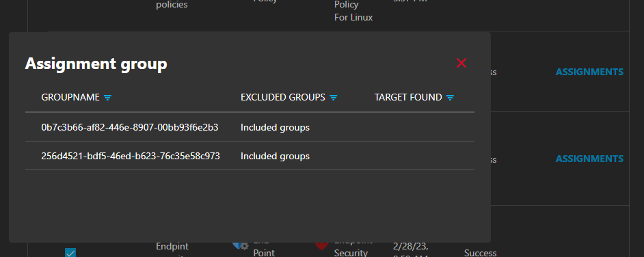Filter the GROUPNAME column
The width and height of the screenshot is (644, 257).
coord(107,98)
